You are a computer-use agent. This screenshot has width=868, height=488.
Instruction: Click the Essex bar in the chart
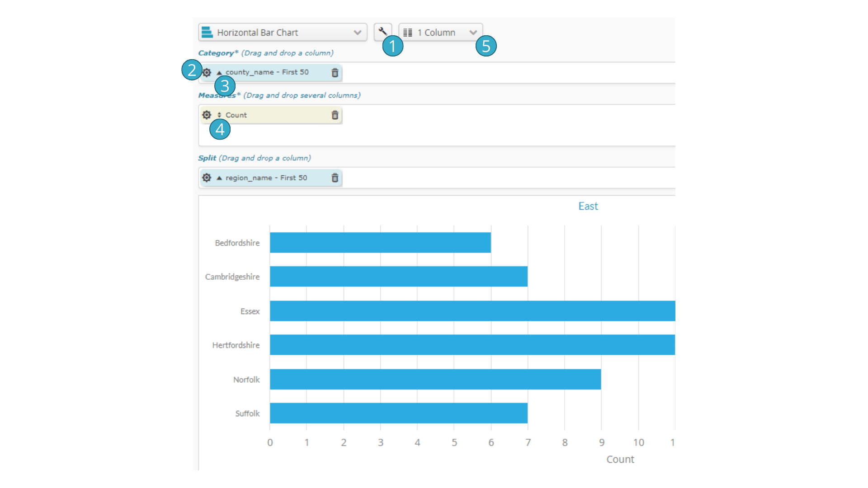472,311
